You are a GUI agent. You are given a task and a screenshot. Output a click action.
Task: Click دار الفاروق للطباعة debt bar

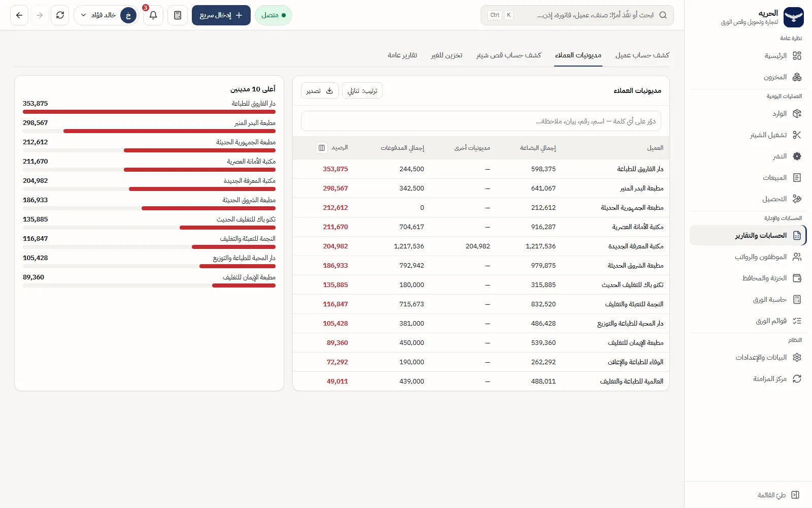[x=149, y=112]
